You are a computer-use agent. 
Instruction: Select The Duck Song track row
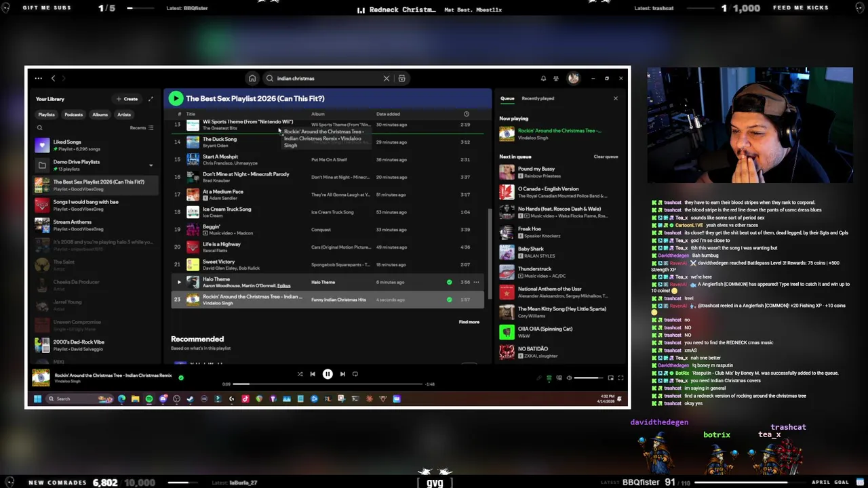pos(328,142)
